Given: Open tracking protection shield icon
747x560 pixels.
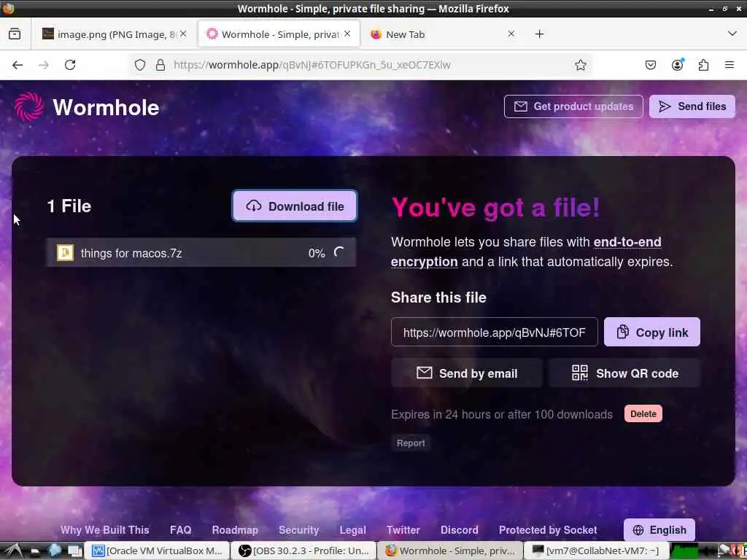Looking at the screenshot, I should (139, 65).
